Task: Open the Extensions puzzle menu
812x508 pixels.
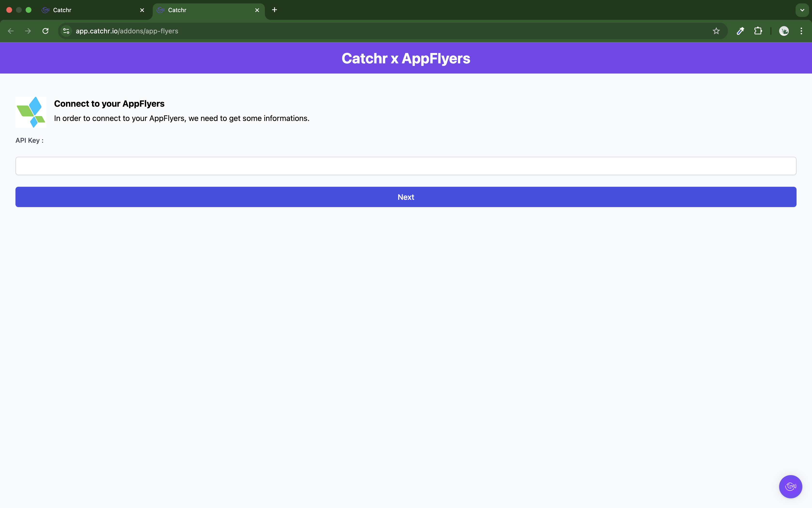Action: pyautogui.click(x=758, y=31)
